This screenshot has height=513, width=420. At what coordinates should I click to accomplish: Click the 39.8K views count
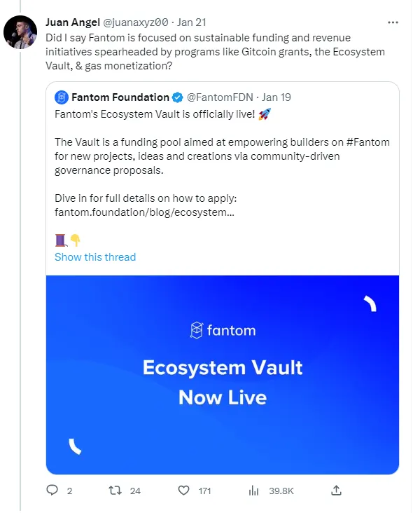pyautogui.click(x=281, y=491)
